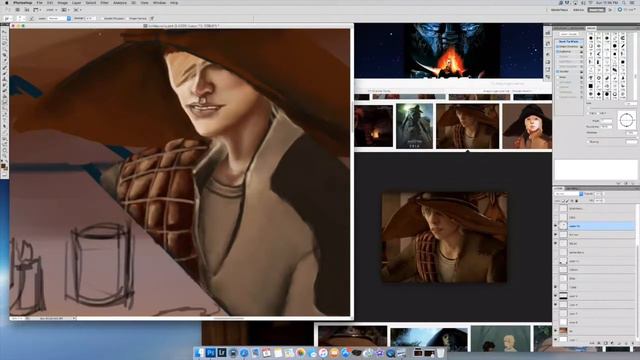Click the Photoshop icon in the Dock

click(x=210, y=352)
